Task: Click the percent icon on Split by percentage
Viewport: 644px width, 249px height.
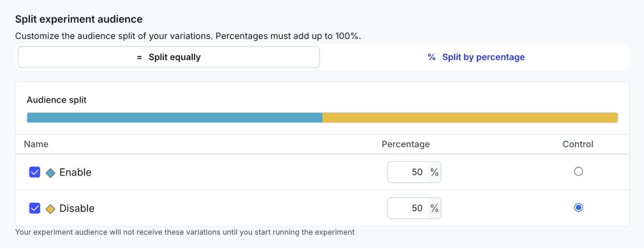Action: tap(432, 57)
